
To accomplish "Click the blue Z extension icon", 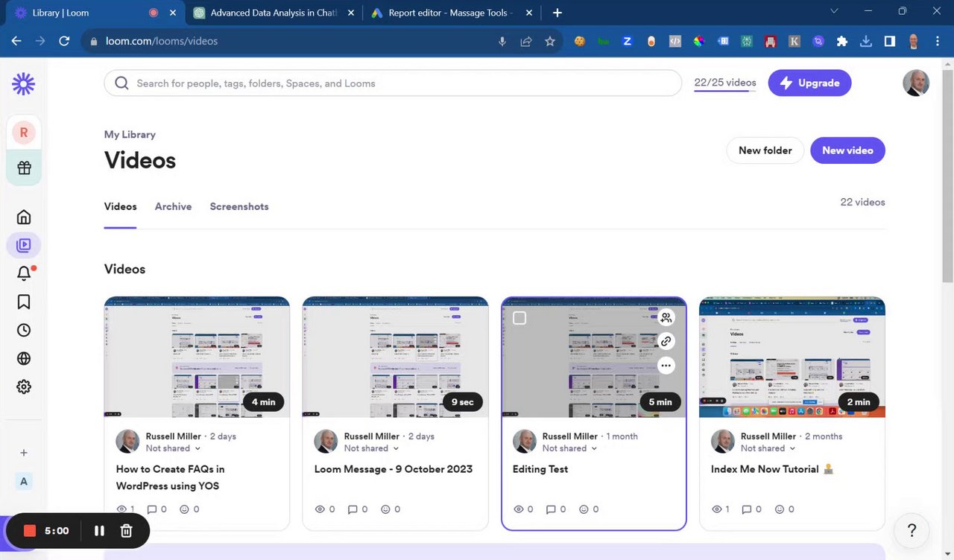I will [x=627, y=42].
